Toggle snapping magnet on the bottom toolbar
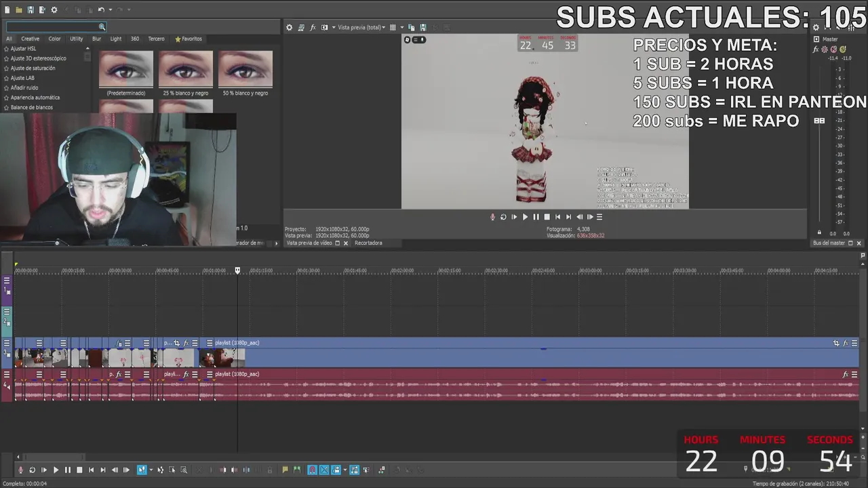 pos(312,470)
